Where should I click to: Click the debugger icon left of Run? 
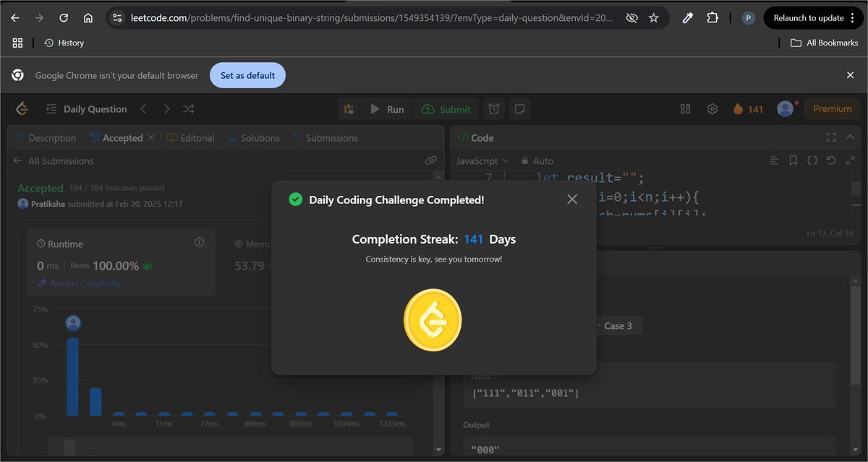(349, 109)
